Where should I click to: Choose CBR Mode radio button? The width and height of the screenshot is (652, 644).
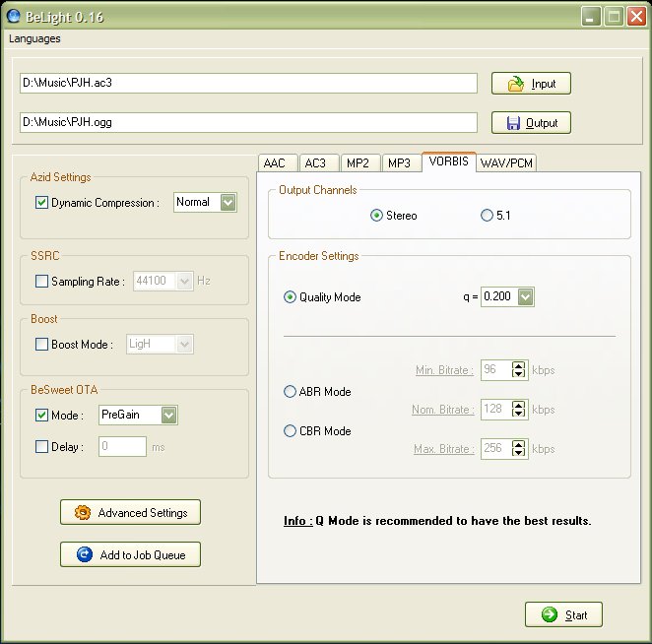tap(290, 431)
